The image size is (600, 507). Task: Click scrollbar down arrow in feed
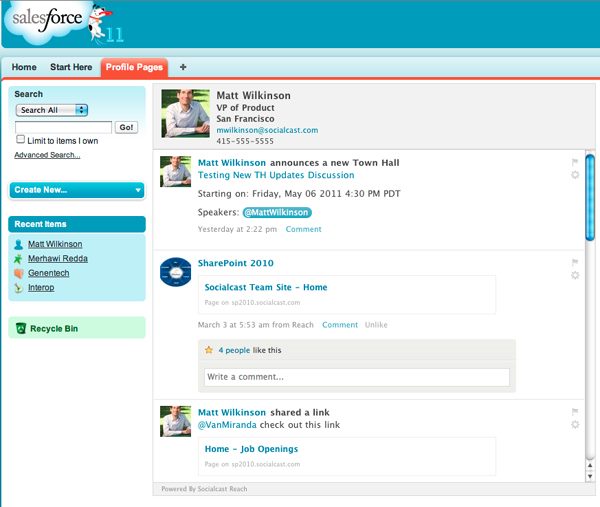[590, 475]
